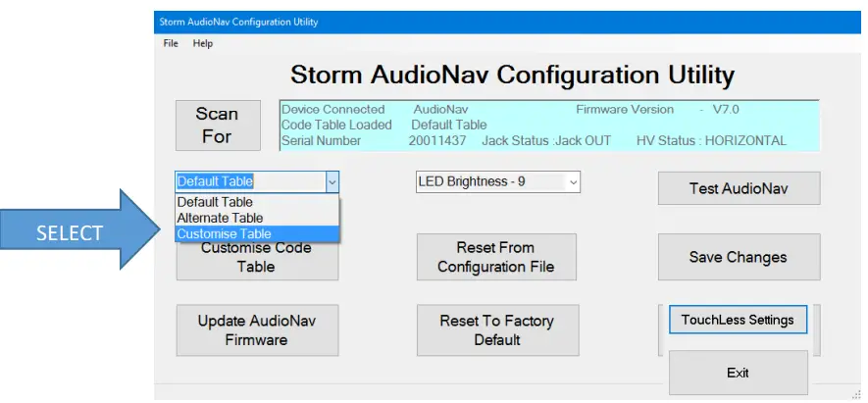Pick Customise Table option in list

point(257,234)
